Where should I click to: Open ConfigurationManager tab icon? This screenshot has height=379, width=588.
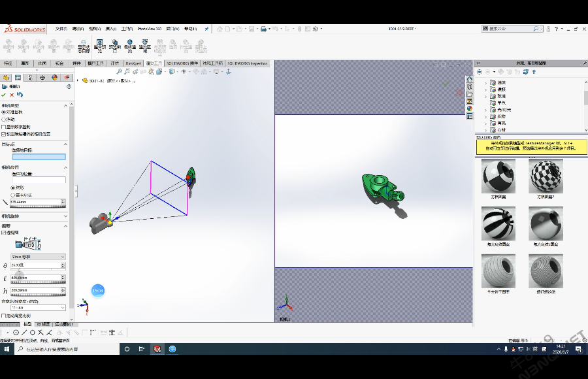30,78
